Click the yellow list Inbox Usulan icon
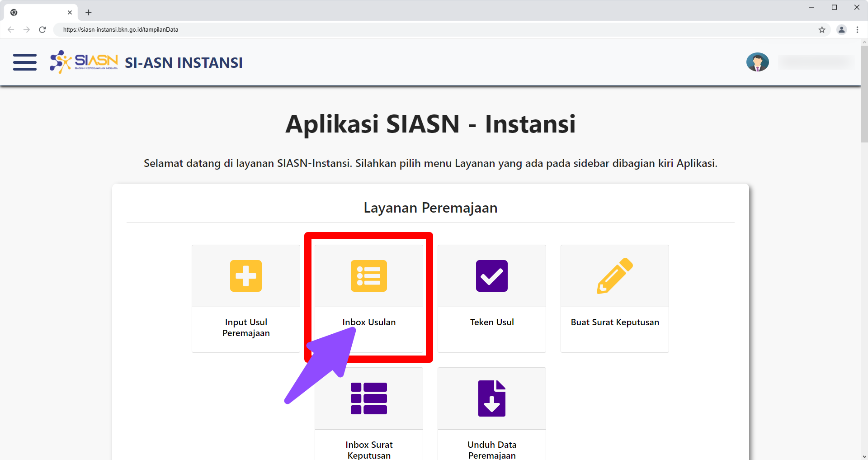868x460 pixels. click(x=369, y=276)
